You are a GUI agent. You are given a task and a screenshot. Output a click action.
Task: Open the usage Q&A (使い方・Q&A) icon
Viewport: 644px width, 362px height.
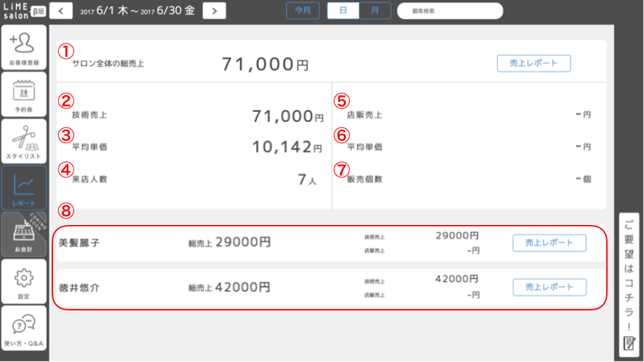[x=24, y=328]
